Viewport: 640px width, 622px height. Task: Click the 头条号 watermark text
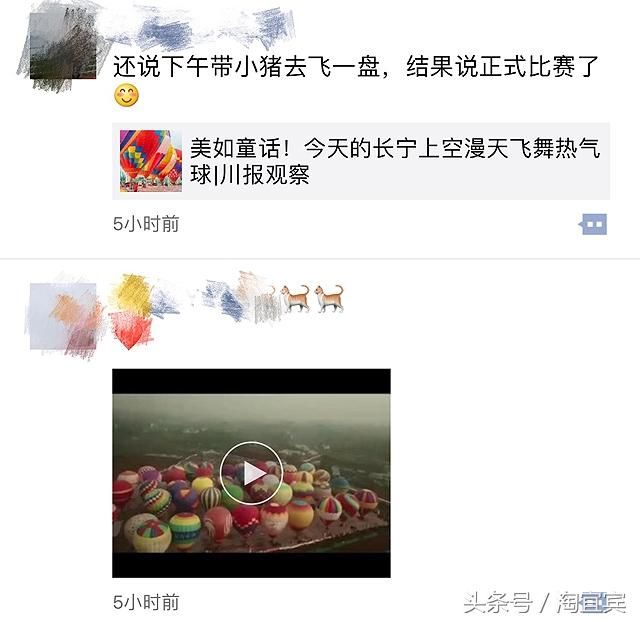tap(498, 602)
